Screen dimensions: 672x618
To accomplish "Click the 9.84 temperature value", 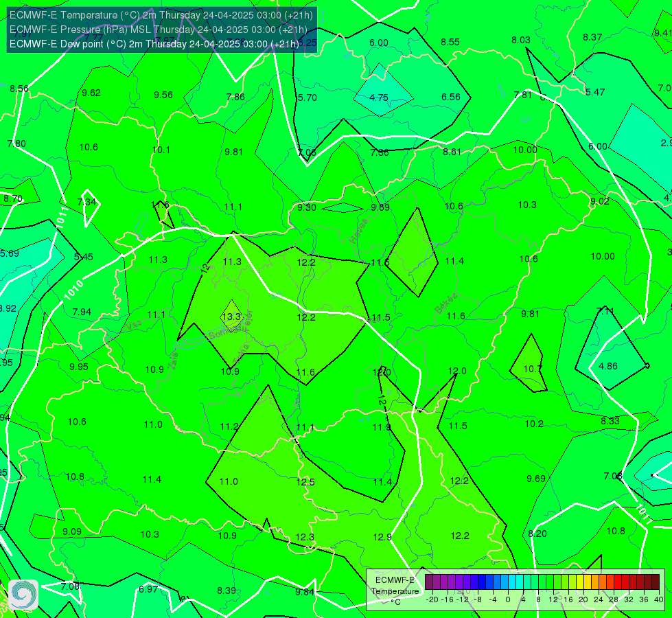I will (305, 592).
